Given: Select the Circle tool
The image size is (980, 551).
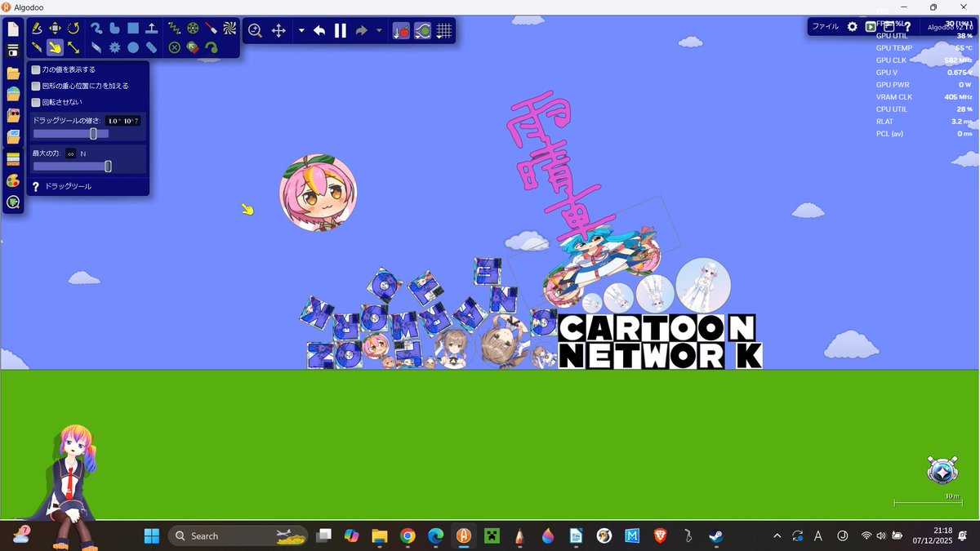Looking at the screenshot, I should click(132, 47).
